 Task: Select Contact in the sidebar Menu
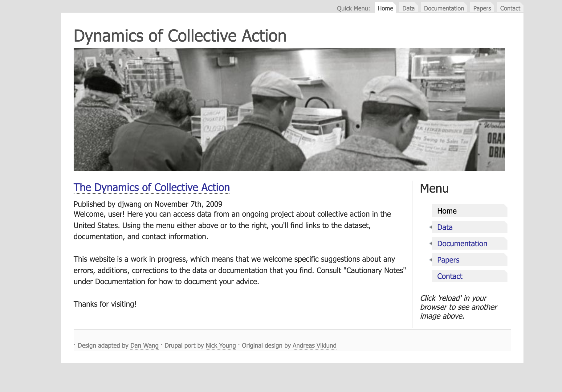(470, 276)
